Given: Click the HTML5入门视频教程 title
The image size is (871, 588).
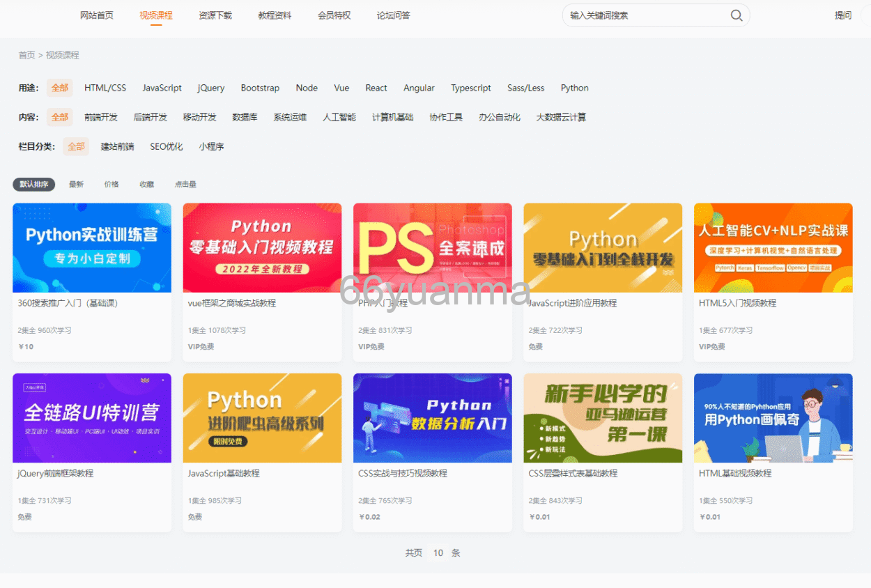Looking at the screenshot, I should (737, 303).
